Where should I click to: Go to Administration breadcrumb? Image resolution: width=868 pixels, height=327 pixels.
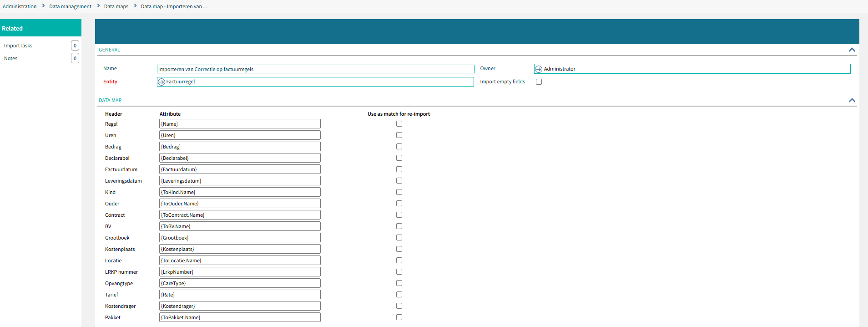(x=20, y=6)
